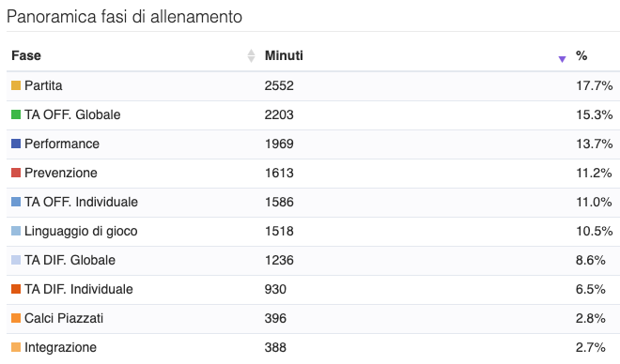Click the Integrazione row label

point(60,347)
